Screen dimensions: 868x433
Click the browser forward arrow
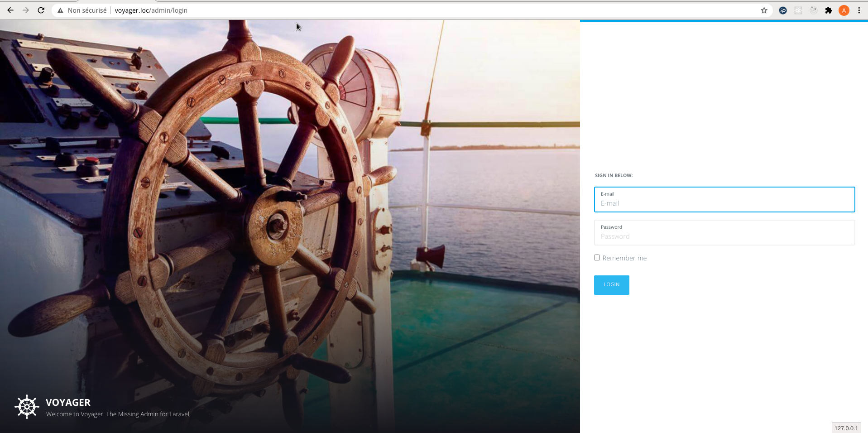pyautogui.click(x=26, y=10)
